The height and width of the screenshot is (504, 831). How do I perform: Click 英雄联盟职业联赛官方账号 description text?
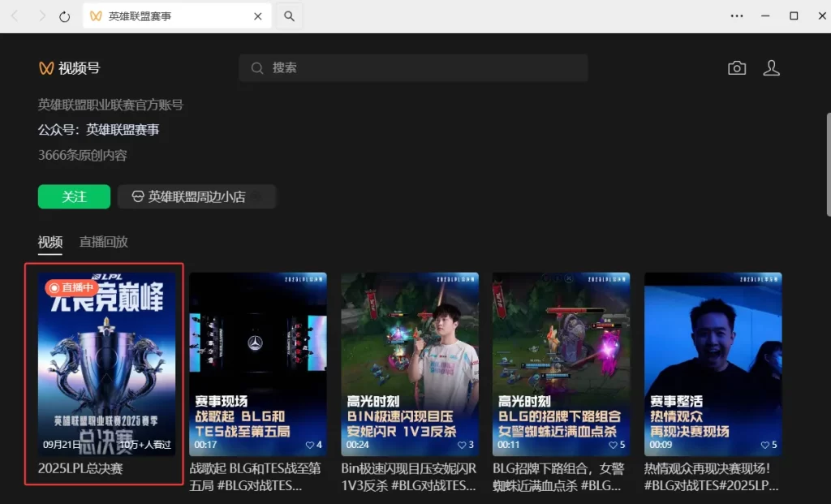pos(110,105)
